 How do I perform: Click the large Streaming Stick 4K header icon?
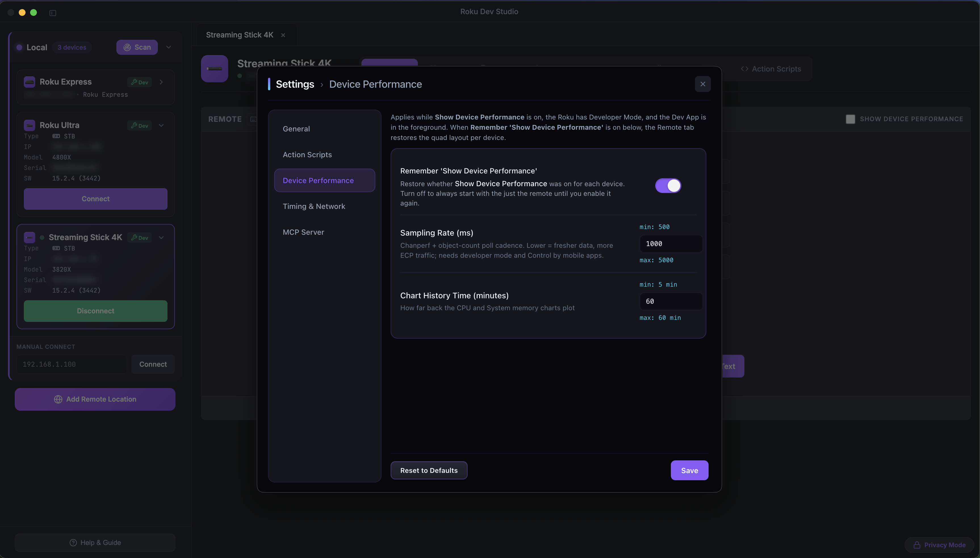pyautogui.click(x=215, y=69)
